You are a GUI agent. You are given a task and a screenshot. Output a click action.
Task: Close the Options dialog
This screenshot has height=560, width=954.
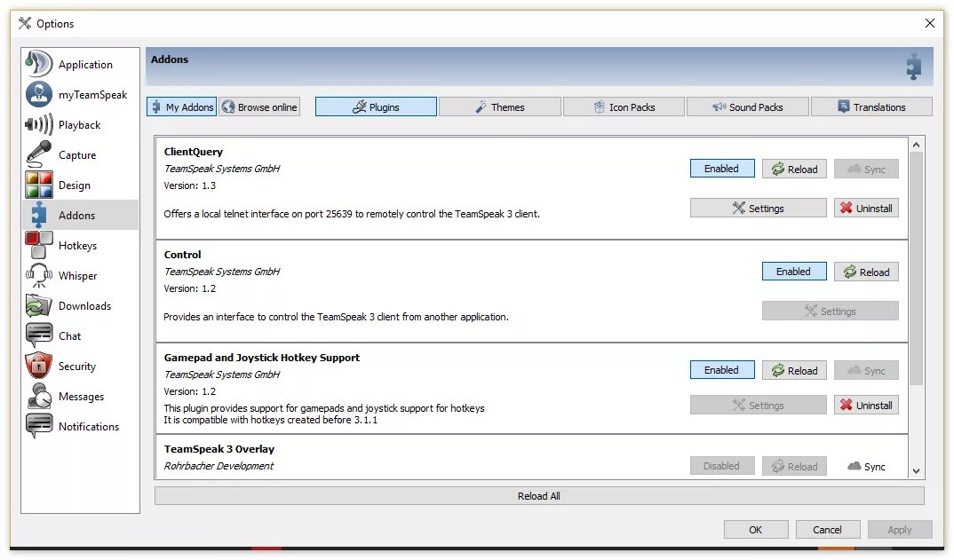[x=930, y=23]
